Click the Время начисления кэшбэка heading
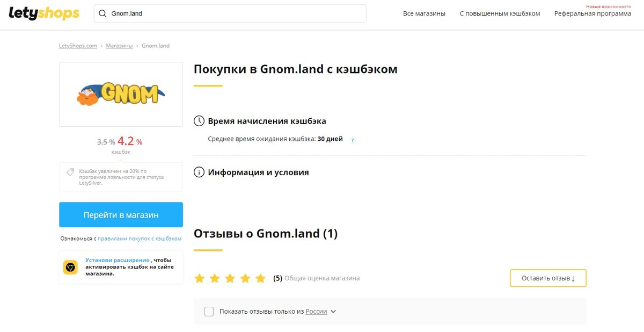 click(267, 121)
